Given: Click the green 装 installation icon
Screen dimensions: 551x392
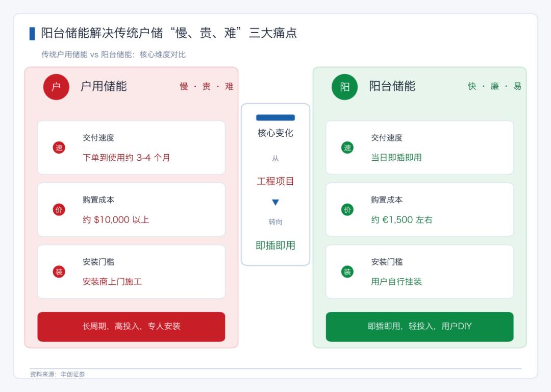Looking at the screenshot, I should coord(347,272).
